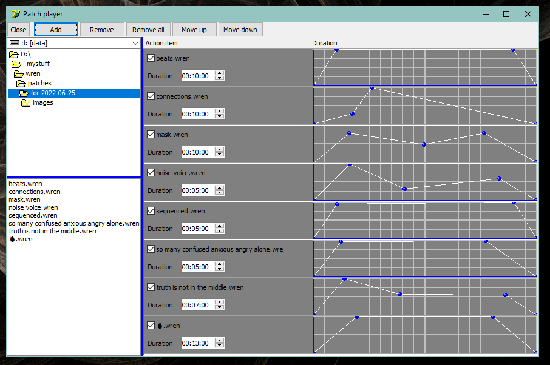Uncheck 'so many confused anxious angry alone' checkbox

151,249
